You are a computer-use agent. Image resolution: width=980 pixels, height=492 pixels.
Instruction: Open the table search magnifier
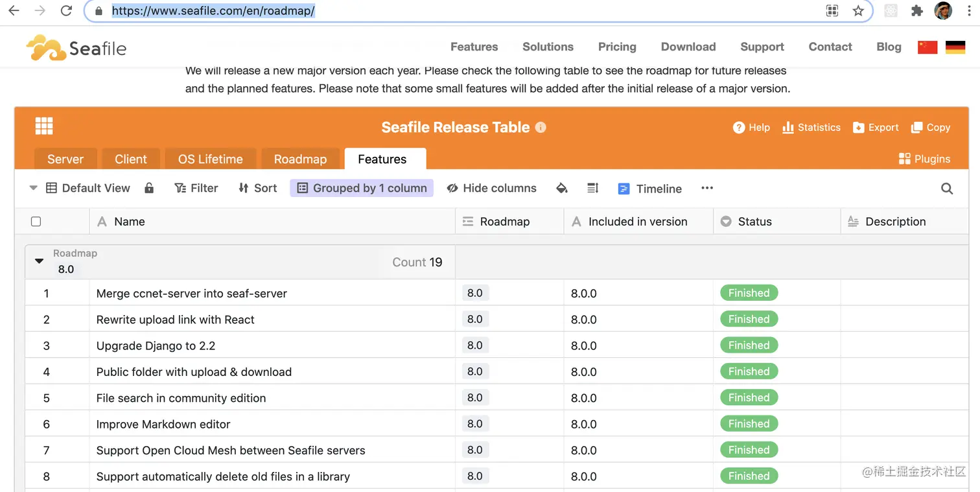pyautogui.click(x=946, y=189)
